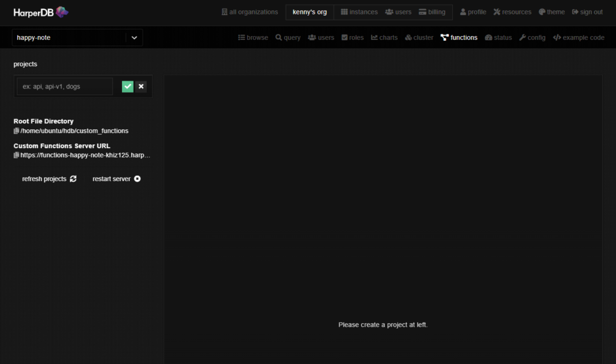Viewport: 616px width, 364px height.
Task: Open functions tab
Action: 459,38
